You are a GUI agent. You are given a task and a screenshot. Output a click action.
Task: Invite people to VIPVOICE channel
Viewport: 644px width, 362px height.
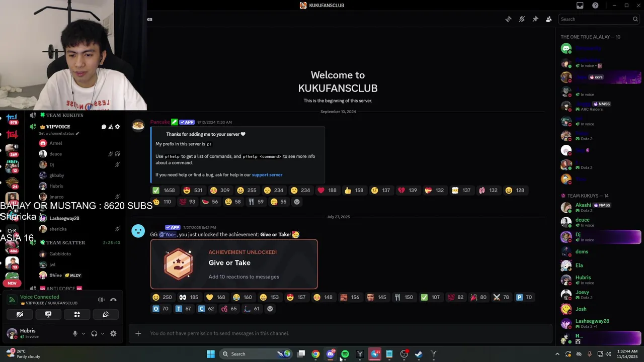(x=111, y=127)
